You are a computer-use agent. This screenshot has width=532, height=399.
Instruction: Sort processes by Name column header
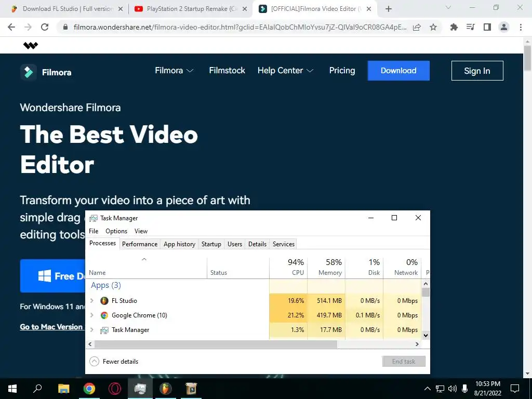(146, 268)
